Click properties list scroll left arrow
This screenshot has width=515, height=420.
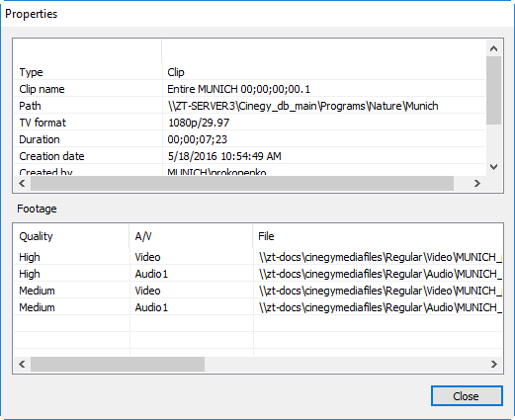click(23, 183)
